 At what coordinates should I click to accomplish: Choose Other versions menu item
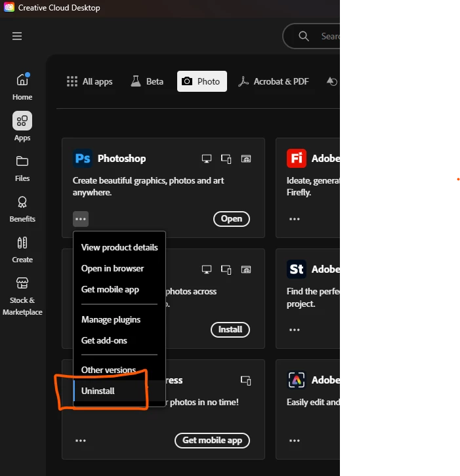pyautogui.click(x=119, y=370)
